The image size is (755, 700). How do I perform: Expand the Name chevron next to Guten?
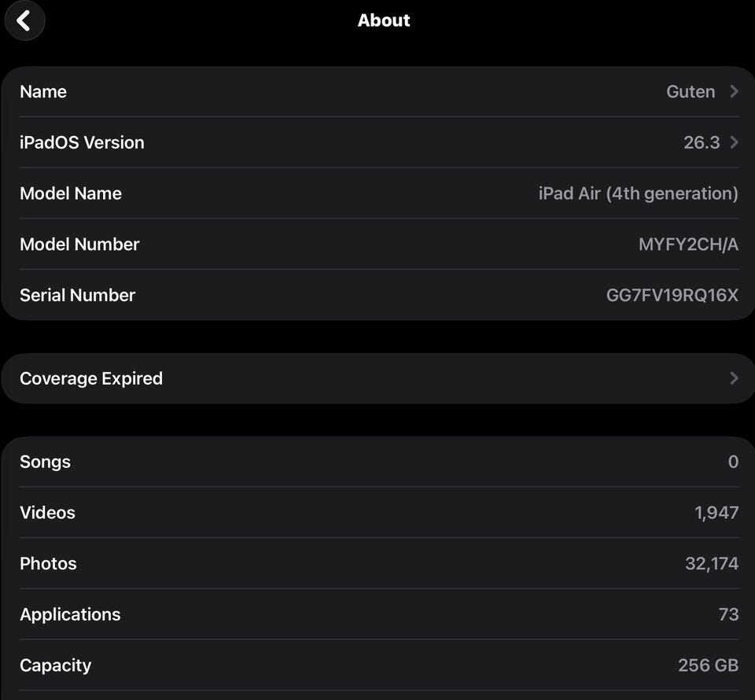click(x=734, y=92)
